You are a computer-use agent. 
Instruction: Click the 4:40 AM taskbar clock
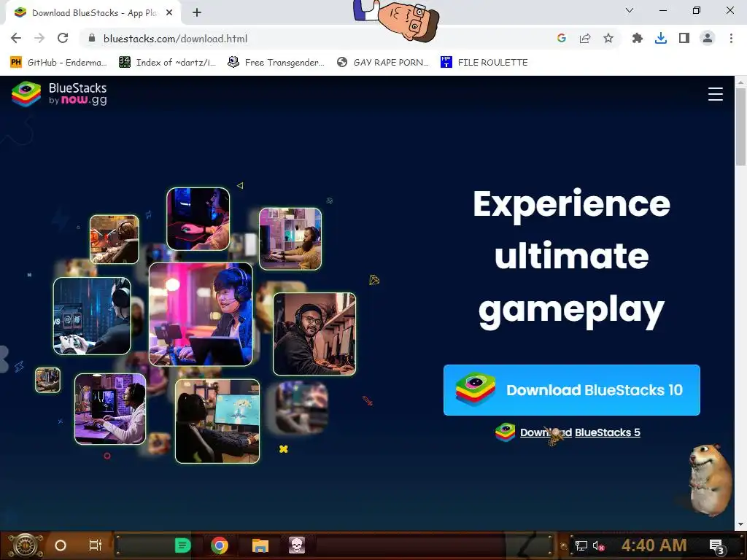coord(654,545)
